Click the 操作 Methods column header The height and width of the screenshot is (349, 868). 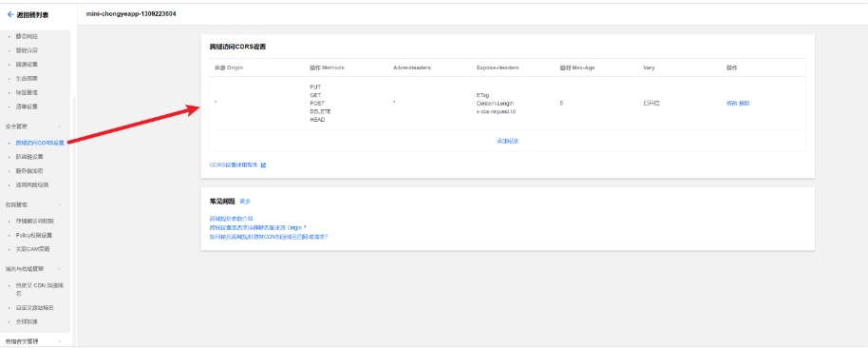tap(327, 68)
